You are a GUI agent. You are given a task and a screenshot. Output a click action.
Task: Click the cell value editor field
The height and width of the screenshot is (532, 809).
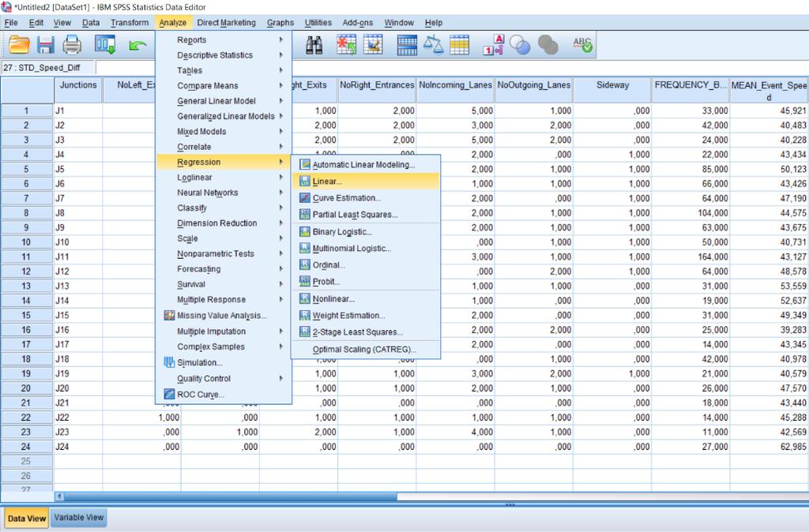[451, 68]
